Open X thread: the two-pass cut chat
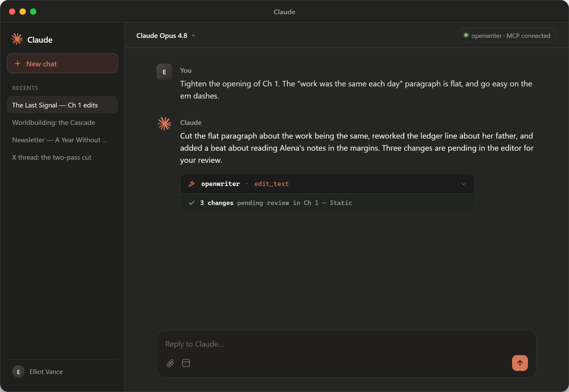 click(62, 157)
